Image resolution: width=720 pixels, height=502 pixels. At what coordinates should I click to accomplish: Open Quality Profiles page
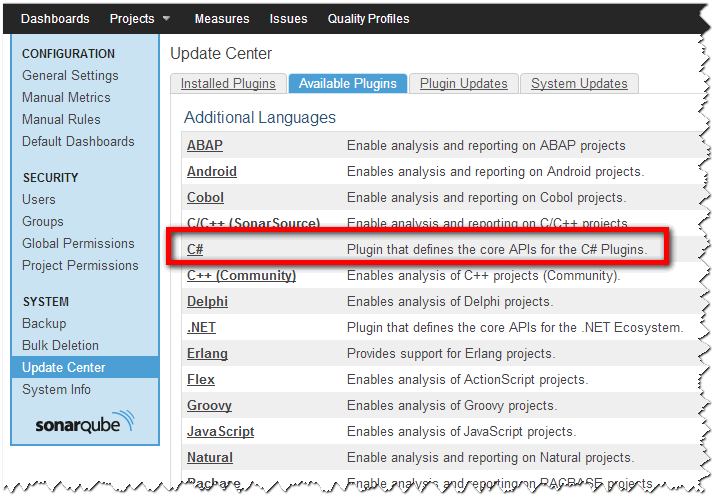click(x=368, y=18)
